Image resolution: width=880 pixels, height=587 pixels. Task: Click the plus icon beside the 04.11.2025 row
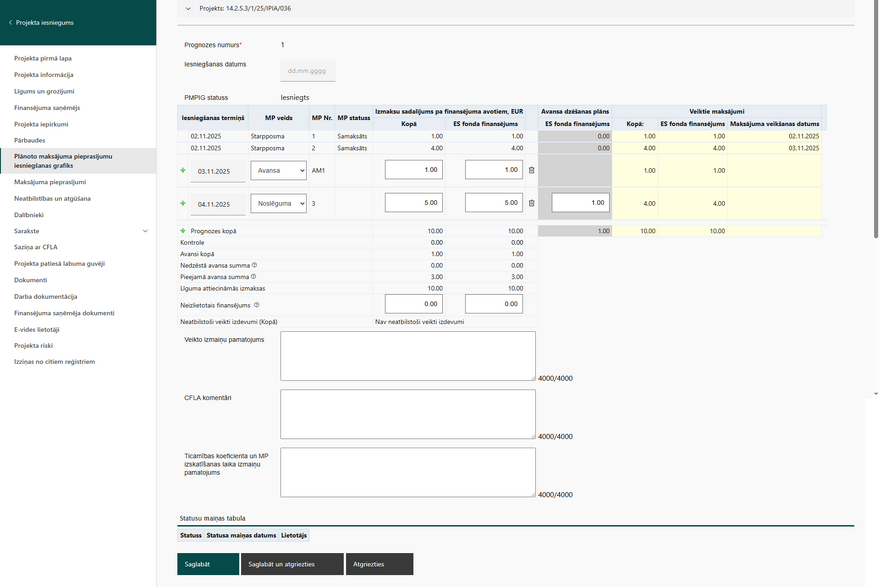[183, 203]
